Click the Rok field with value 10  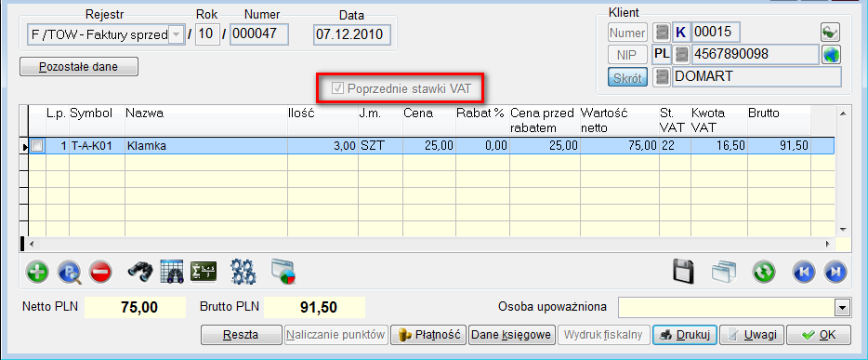coord(207,34)
